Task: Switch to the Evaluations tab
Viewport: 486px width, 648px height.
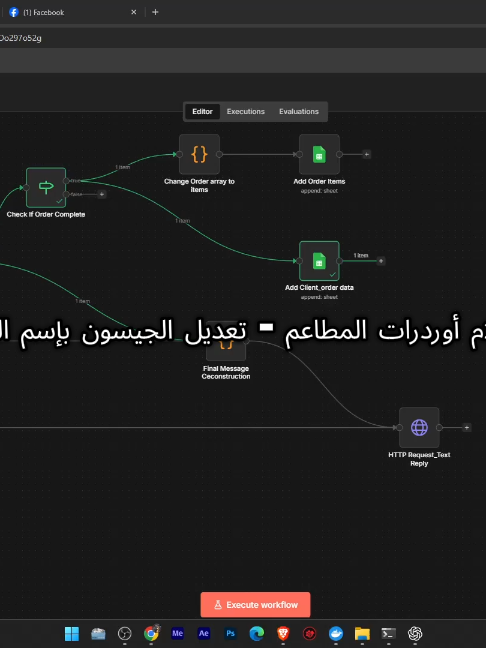Action: (299, 112)
